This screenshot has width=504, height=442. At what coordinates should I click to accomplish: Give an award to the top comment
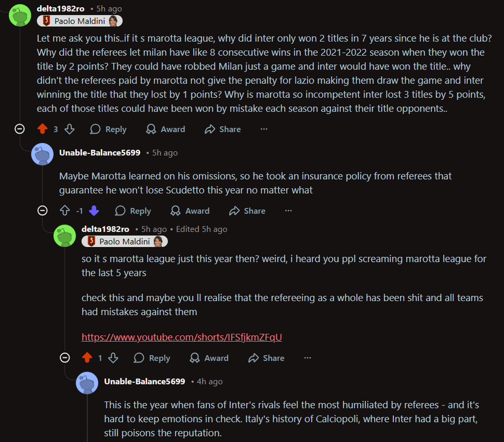(165, 129)
